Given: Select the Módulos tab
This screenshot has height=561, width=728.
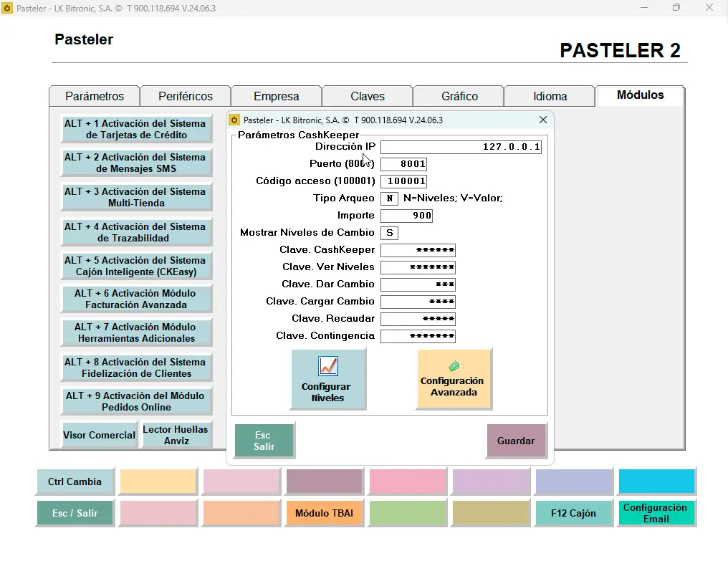Looking at the screenshot, I should [641, 95].
